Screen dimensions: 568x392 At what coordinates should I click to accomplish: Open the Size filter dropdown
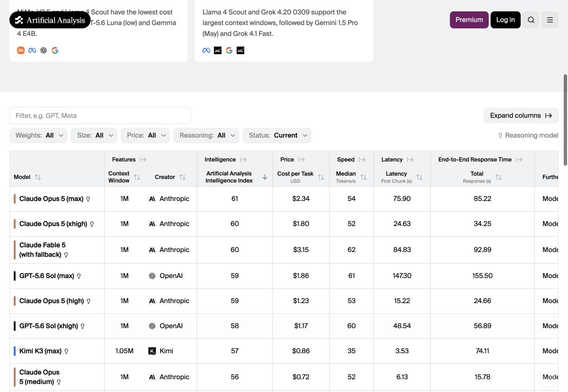point(94,135)
